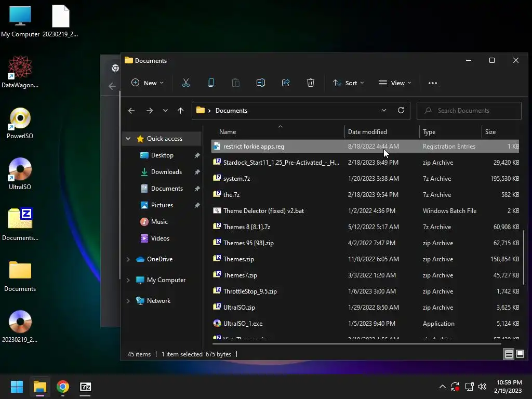Open Chrome from the taskbar

[63, 387]
